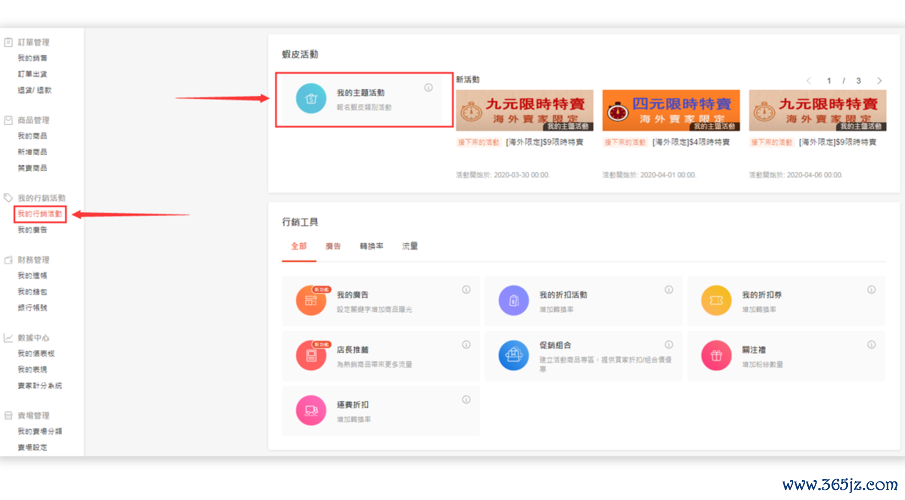Image resolution: width=905 pixels, height=500 pixels.
Task: Open 新增商品 in the sidebar
Action: tap(32, 152)
